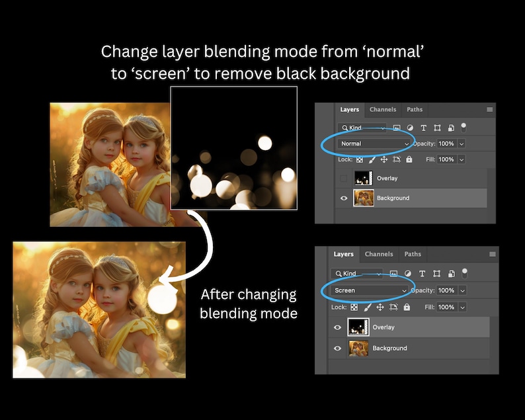The image size is (525, 420).
Task: Expand Fill slider arrow in Normal-mode panel
Action: [462, 160]
